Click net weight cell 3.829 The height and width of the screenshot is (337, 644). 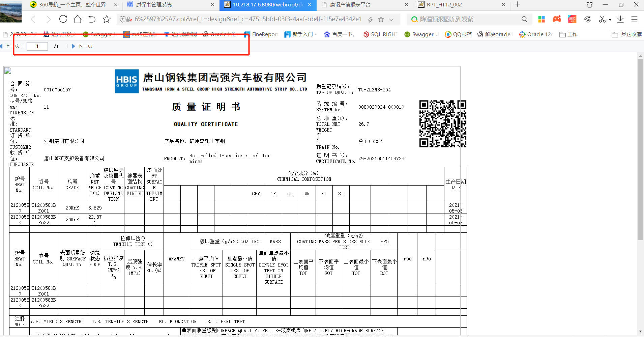coord(95,208)
